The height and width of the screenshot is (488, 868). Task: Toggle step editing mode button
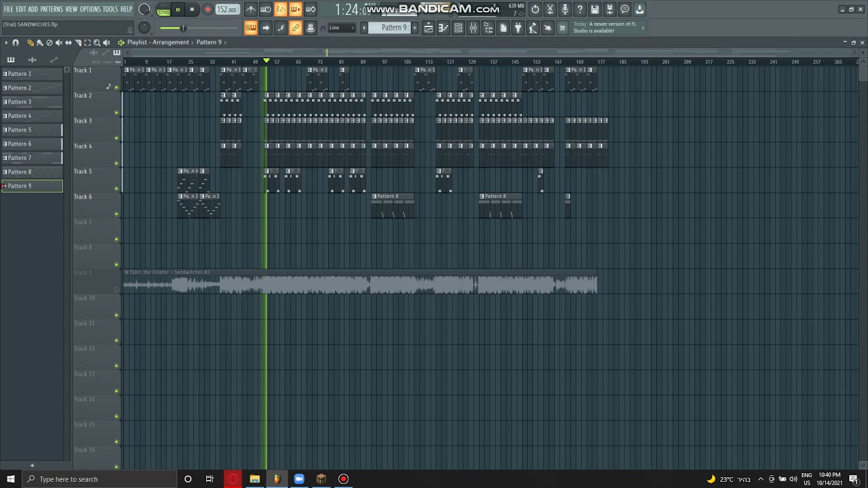point(281,28)
